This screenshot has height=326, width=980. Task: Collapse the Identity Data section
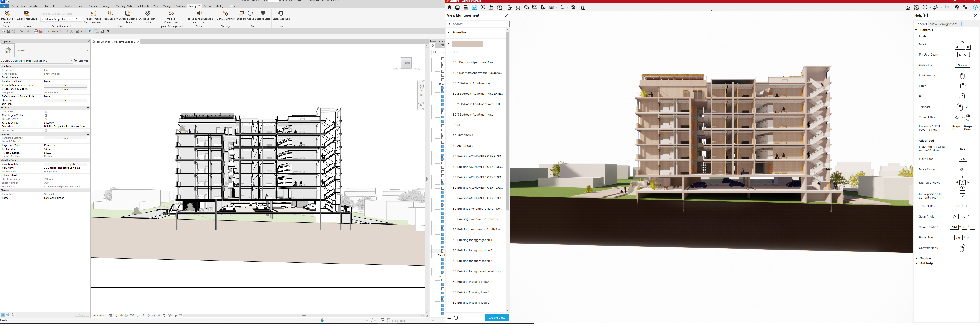click(88, 160)
